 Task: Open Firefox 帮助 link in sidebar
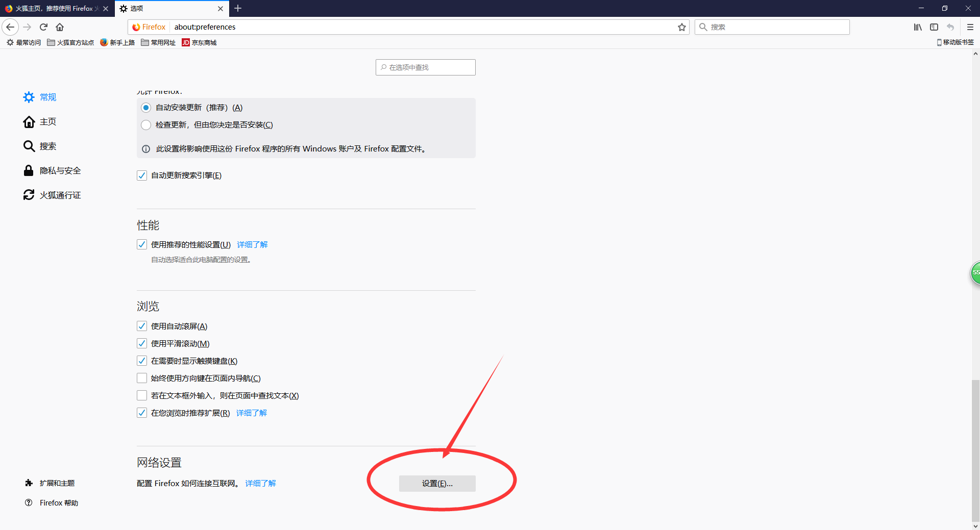coord(59,503)
